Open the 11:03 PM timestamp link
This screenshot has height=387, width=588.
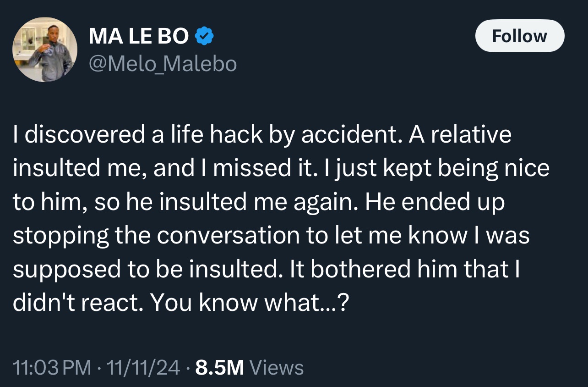click(x=52, y=368)
